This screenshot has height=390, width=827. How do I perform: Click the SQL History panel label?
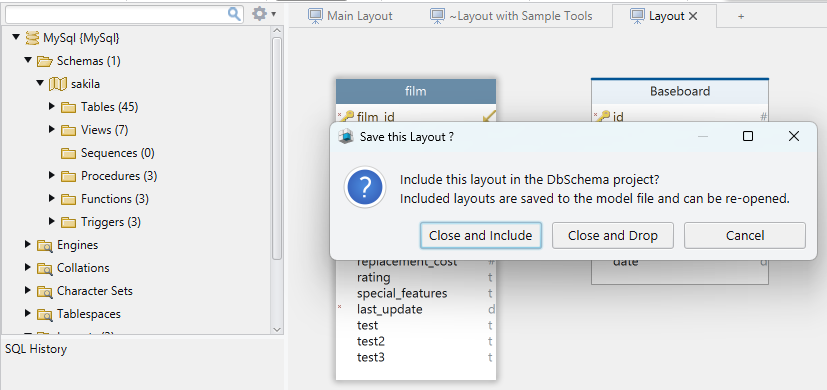tap(36, 349)
